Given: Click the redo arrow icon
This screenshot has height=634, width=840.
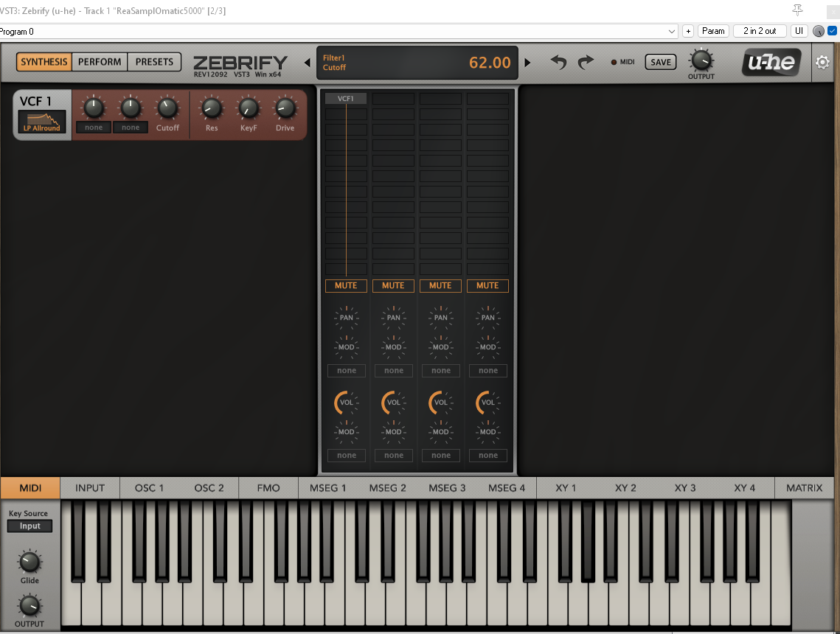Looking at the screenshot, I should (586, 62).
